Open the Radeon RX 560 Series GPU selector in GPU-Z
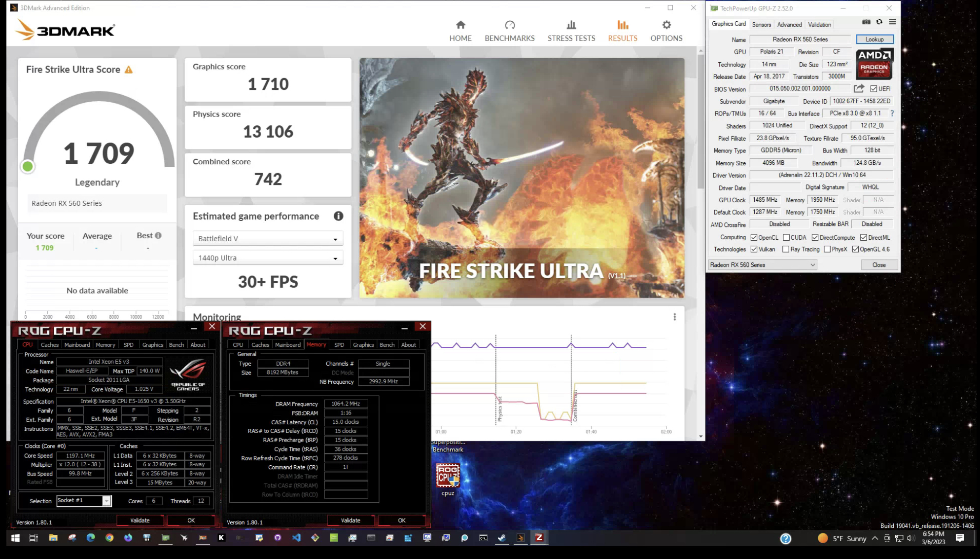The height and width of the screenshot is (559, 980). pos(762,265)
